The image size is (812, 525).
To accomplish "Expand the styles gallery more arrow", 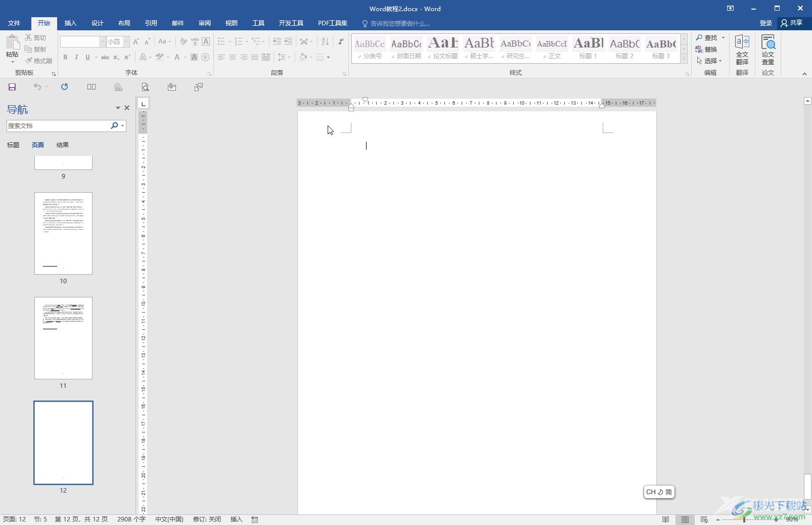I will [684, 59].
